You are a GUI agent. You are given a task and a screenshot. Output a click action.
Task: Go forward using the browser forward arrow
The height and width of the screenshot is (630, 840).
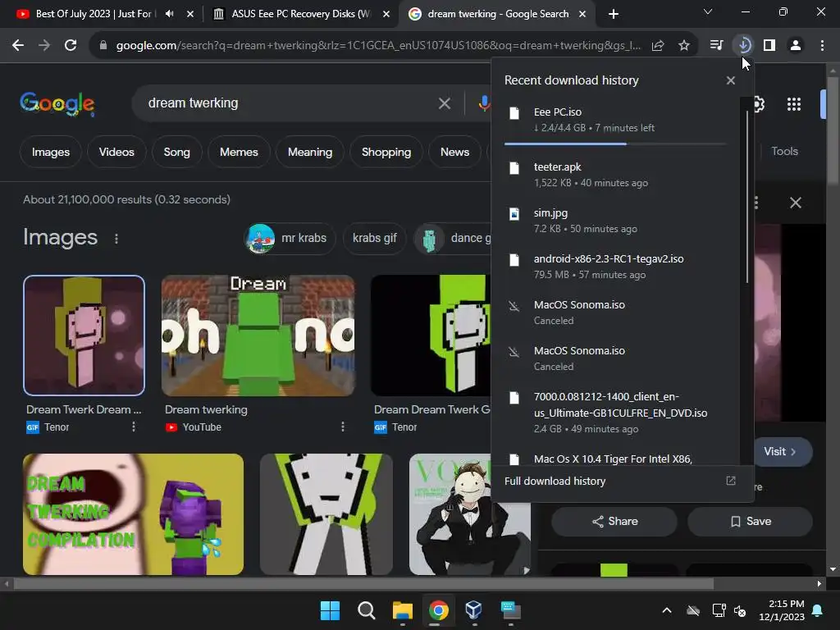tap(44, 46)
